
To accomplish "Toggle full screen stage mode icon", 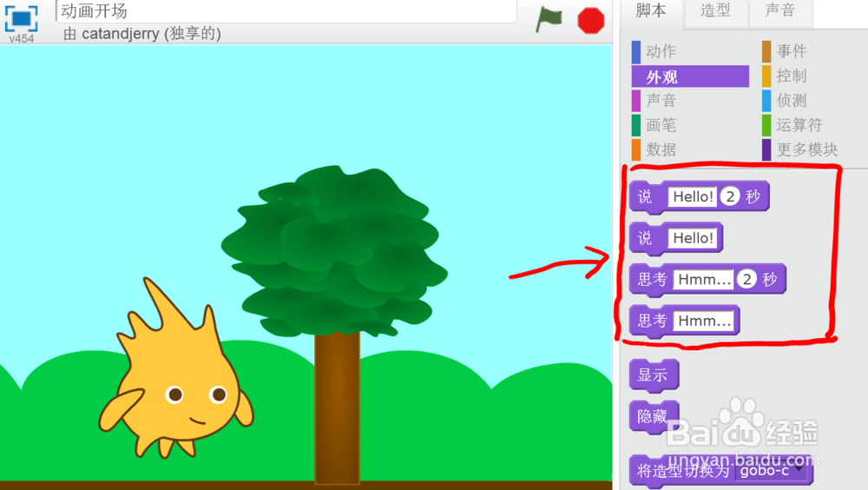I will (x=21, y=17).
